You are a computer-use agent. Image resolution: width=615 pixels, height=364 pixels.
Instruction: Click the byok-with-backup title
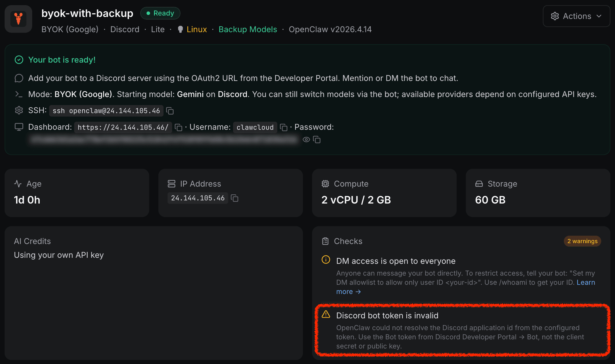pos(87,13)
